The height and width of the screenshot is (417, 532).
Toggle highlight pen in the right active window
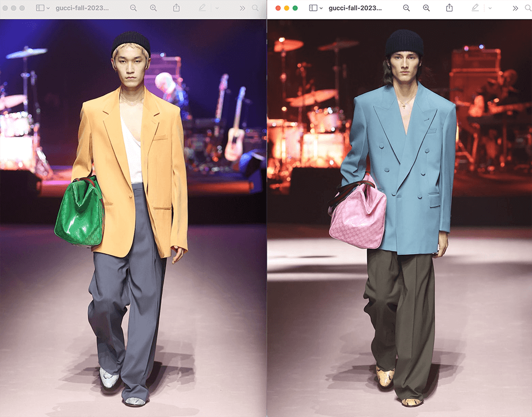click(475, 8)
